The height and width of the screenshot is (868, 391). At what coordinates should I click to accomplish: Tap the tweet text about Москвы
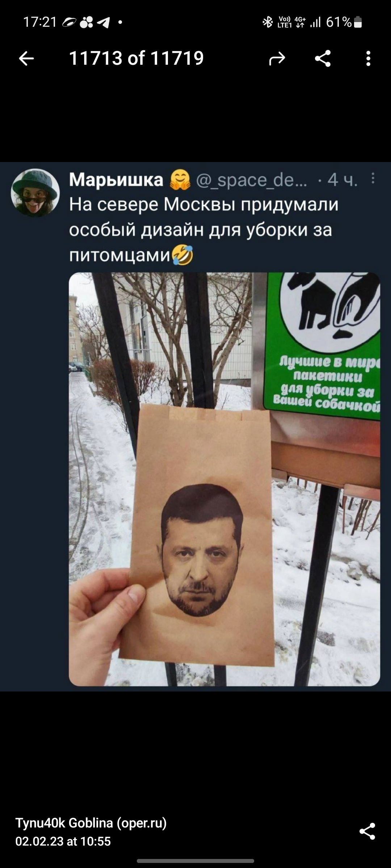point(204,230)
